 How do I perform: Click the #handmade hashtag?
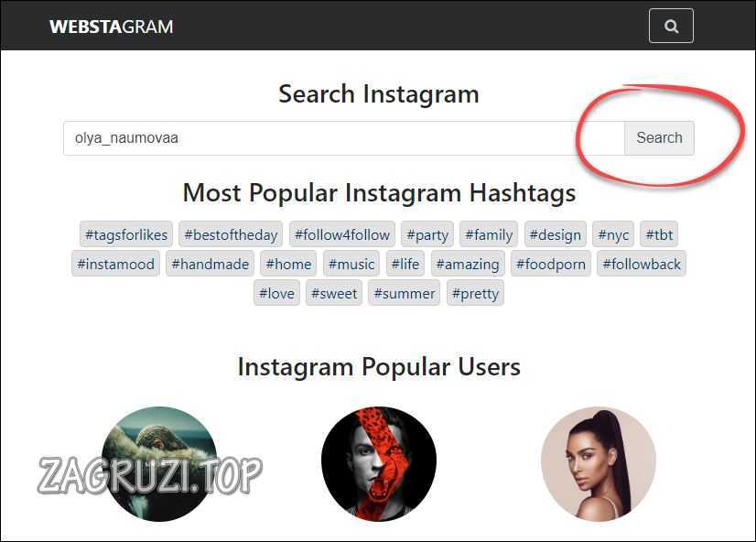(x=211, y=264)
